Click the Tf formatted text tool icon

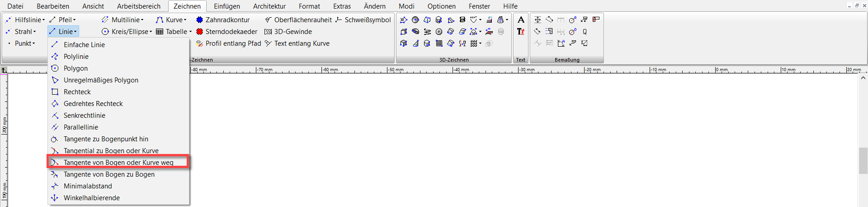[x=521, y=31]
